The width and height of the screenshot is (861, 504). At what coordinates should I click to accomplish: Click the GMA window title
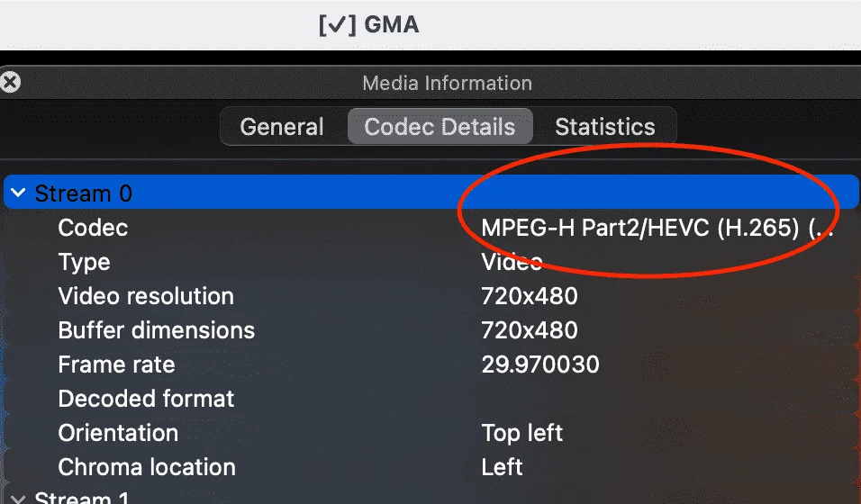(369, 24)
